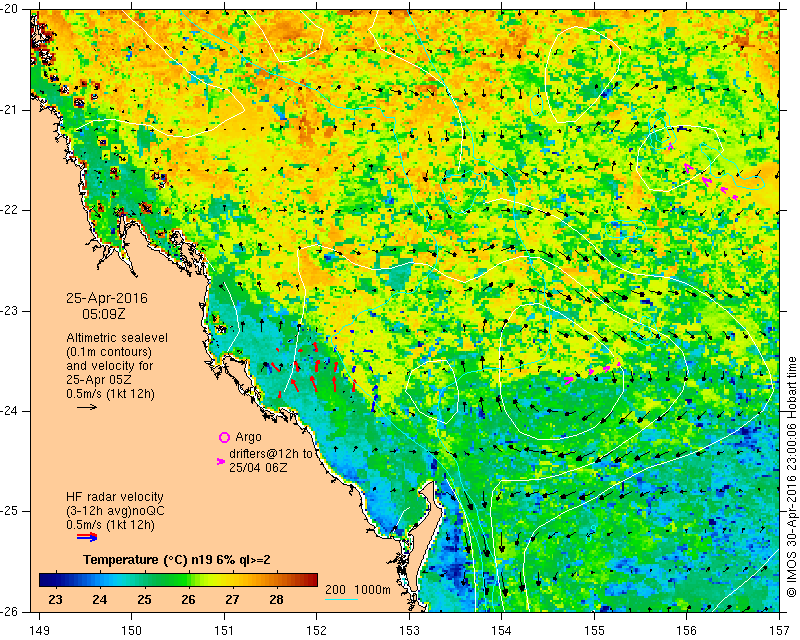Screen dimensions: 800x640
Task: Click longitude axis label 150
Action: tap(132, 631)
